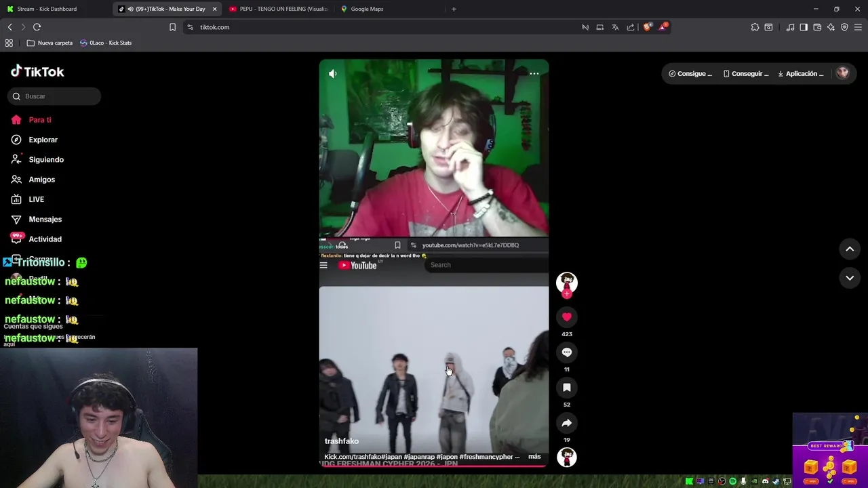Open the LIVE section
This screenshot has height=488, width=868.
click(28, 199)
